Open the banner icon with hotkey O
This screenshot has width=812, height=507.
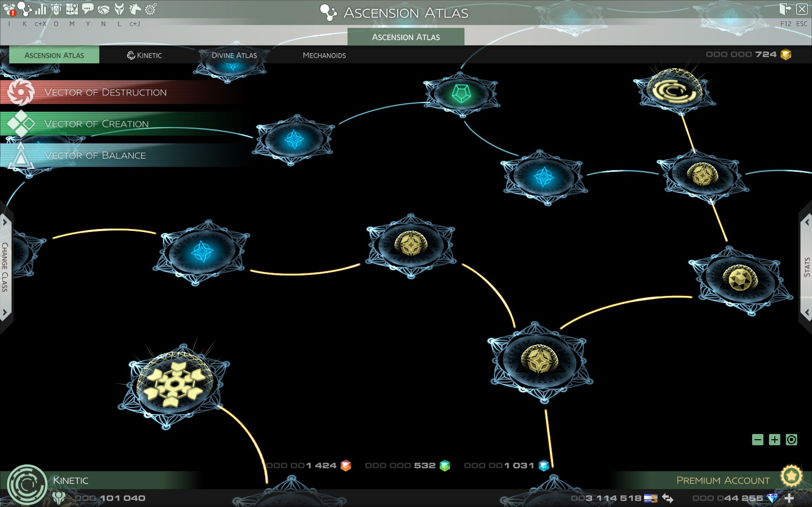pos(56,9)
